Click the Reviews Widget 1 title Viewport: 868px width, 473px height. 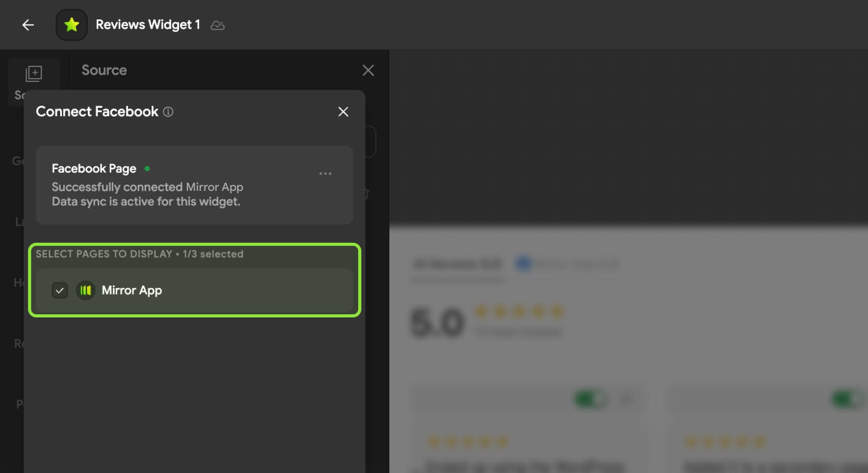click(x=148, y=25)
